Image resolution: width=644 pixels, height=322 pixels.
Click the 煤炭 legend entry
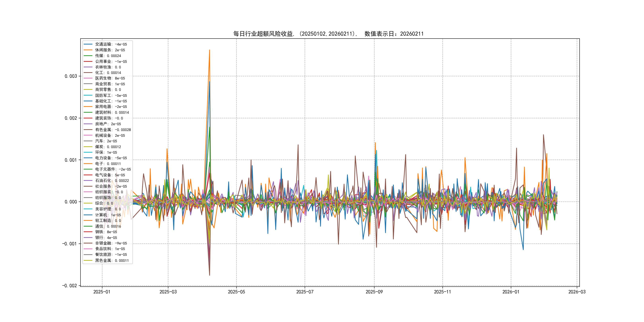[108, 147]
